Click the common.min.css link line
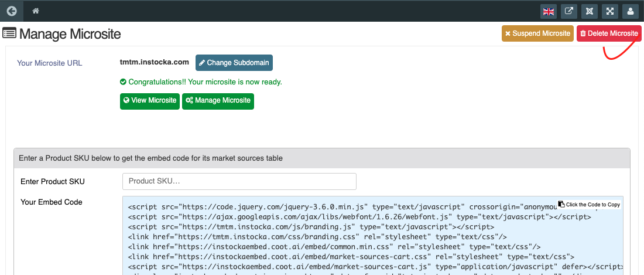The height and width of the screenshot is (275, 644). pos(334,247)
